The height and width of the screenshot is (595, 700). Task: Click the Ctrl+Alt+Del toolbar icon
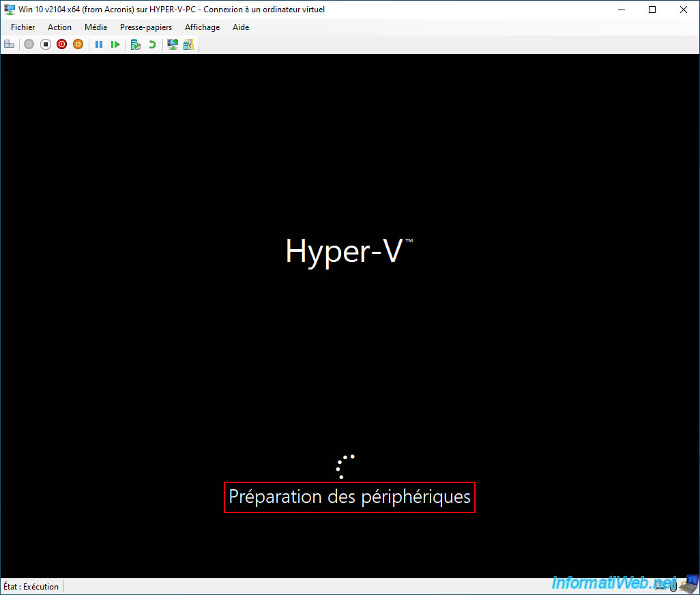pyautogui.click(x=10, y=44)
